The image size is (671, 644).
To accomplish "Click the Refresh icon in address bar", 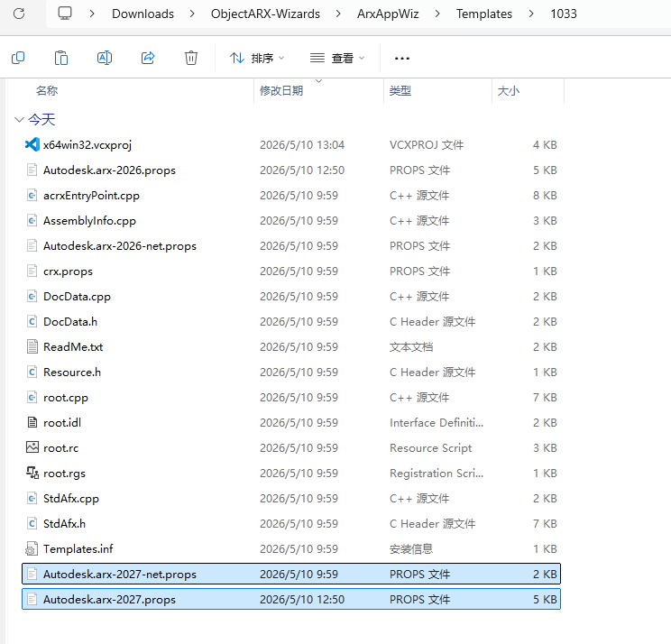I will pyautogui.click(x=19, y=14).
